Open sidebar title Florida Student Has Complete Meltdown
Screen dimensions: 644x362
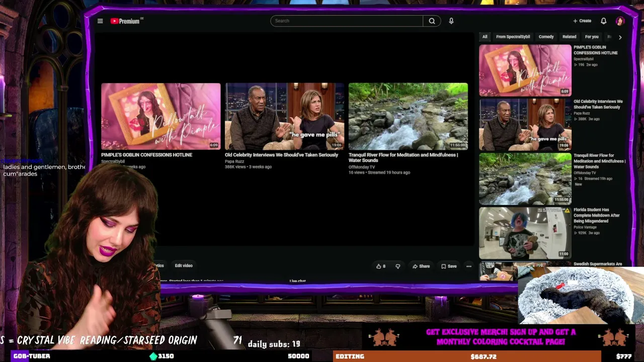coord(597,215)
